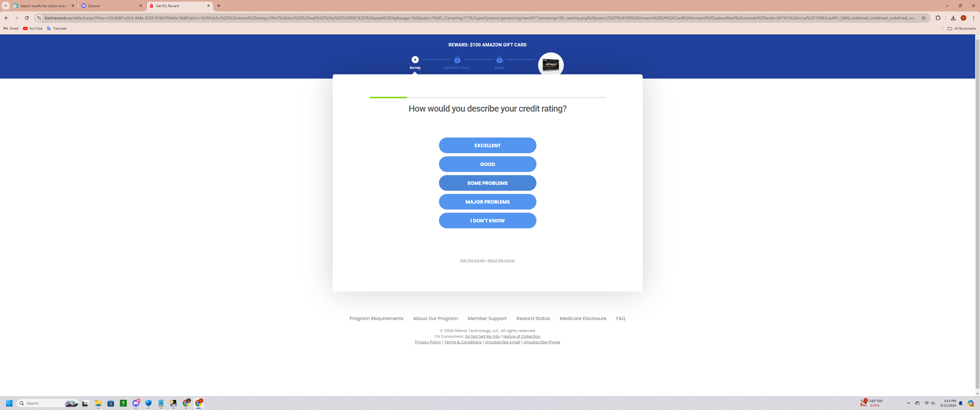Select the EXCELLENT credit rating option
The width and height of the screenshot is (980, 410).
coord(487,145)
